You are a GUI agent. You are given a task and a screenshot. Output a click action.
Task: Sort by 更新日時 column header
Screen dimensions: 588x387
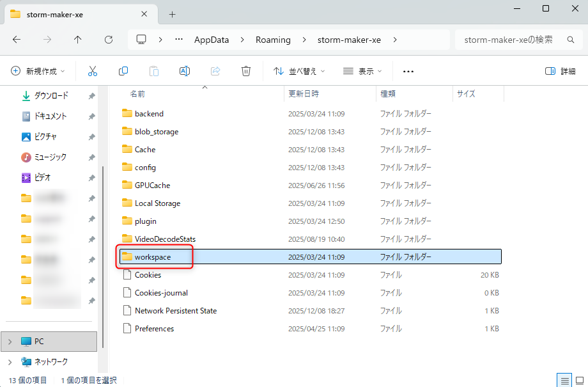coord(304,93)
